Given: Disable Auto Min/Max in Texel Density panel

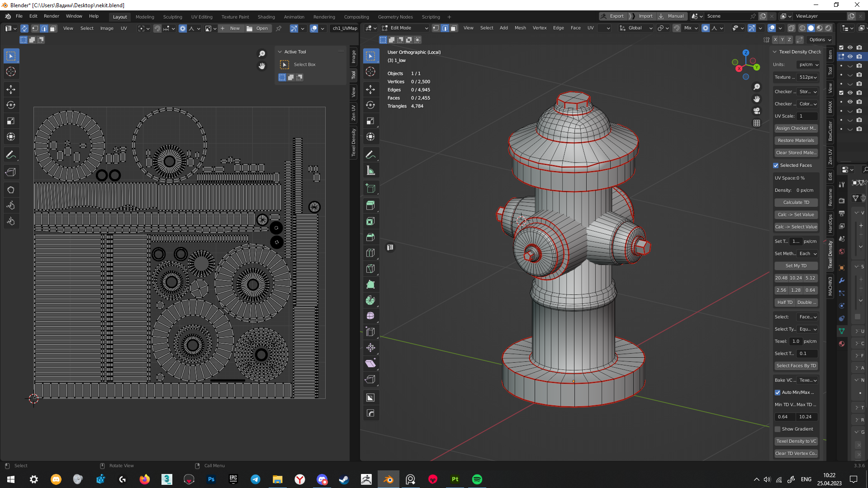Looking at the screenshot, I should coord(778,392).
